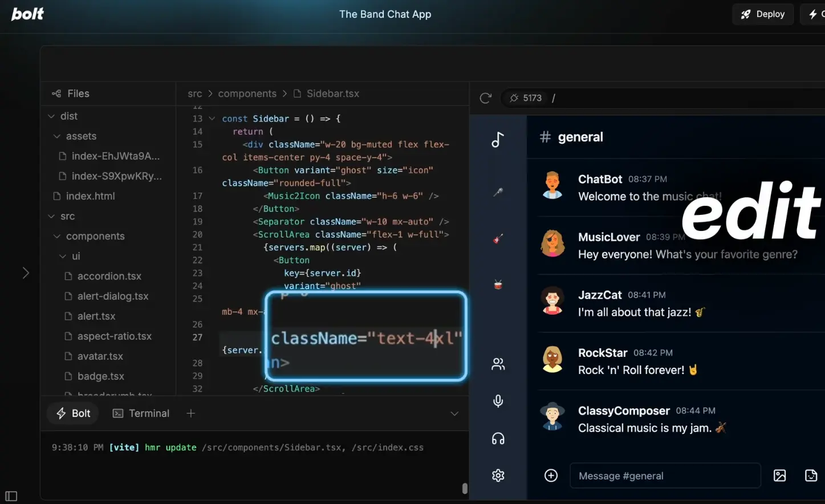Show the members list icon
This screenshot has height=504, width=825.
[498, 363]
